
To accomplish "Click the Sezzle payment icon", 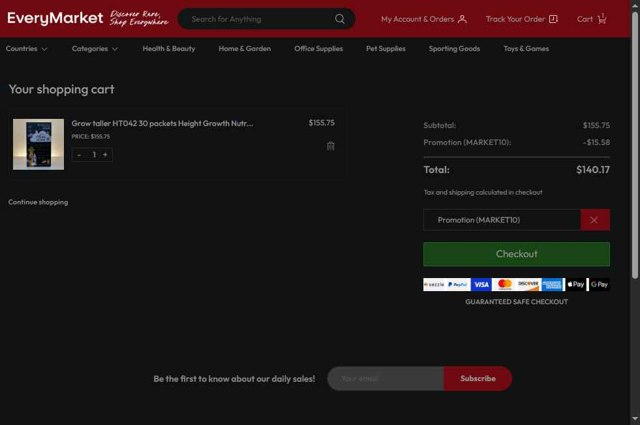I will (434, 285).
